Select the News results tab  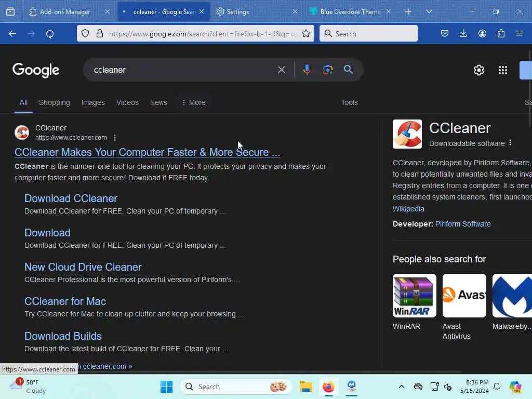tap(158, 102)
